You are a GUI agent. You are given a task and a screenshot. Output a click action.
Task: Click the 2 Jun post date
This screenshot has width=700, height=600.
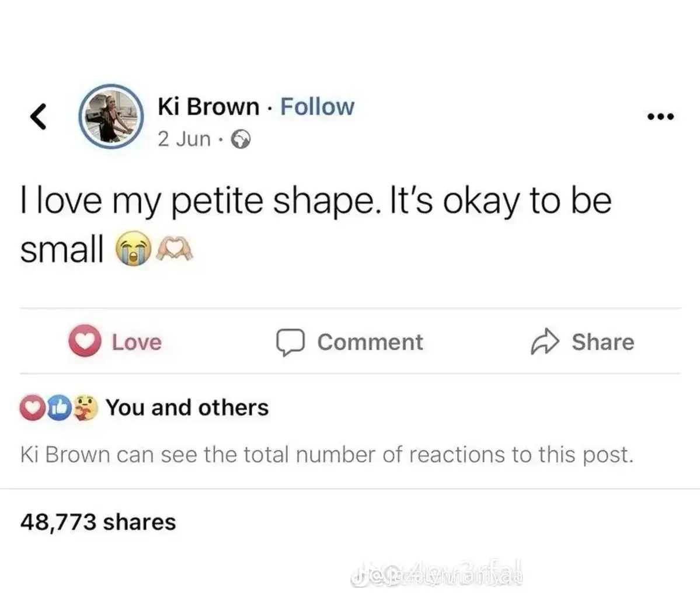pyautogui.click(x=184, y=139)
